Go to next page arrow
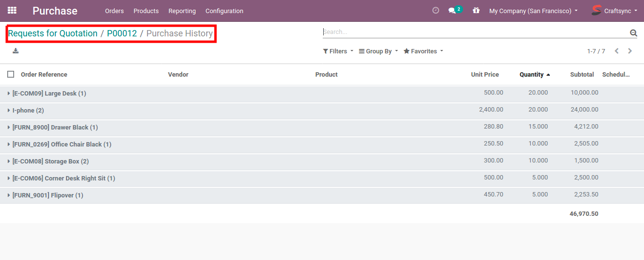Viewport: 644px width, 260px height. pos(630,51)
